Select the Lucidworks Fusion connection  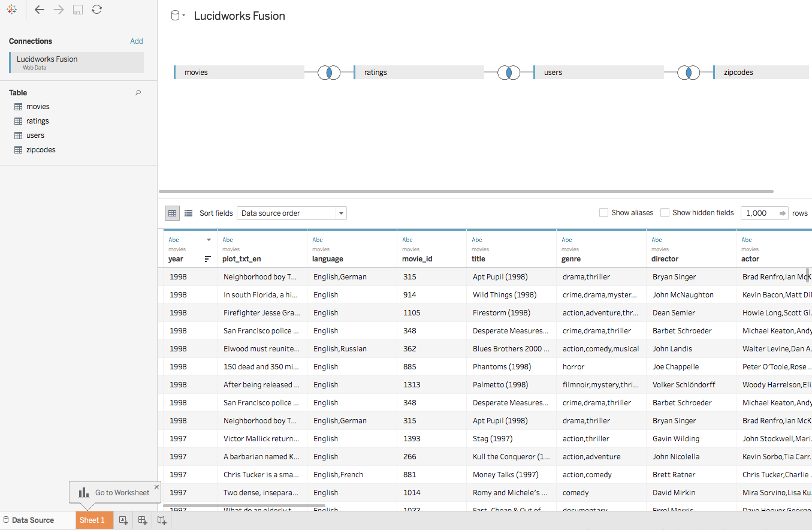pos(76,62)
